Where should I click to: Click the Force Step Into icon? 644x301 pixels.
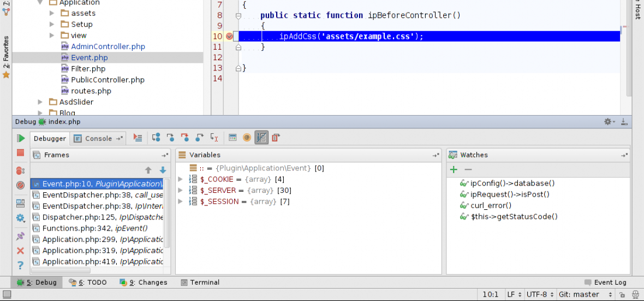tap(185, 138)
